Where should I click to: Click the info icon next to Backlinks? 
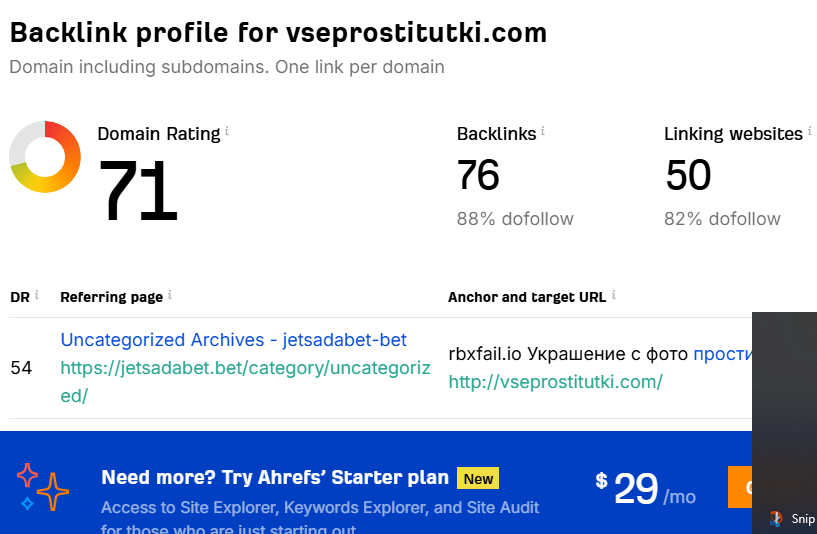[543, 130]
